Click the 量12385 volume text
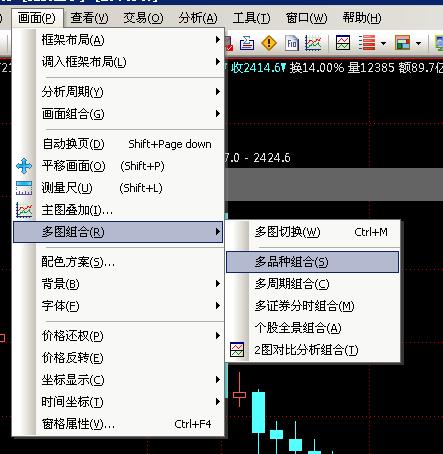This screenshot has height=454, width=443. pyautogui.click(x=371, y=68)
